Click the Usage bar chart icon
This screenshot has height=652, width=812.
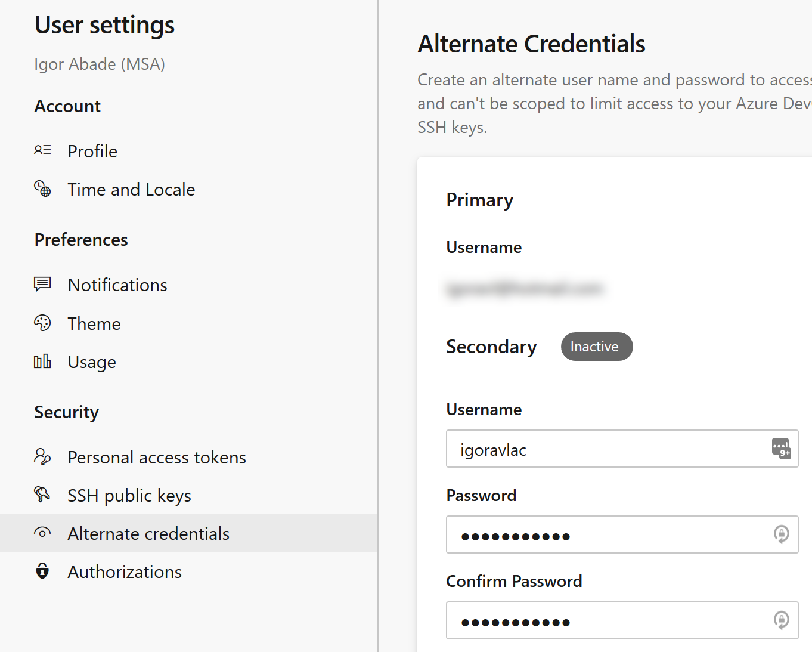(42, 361)
